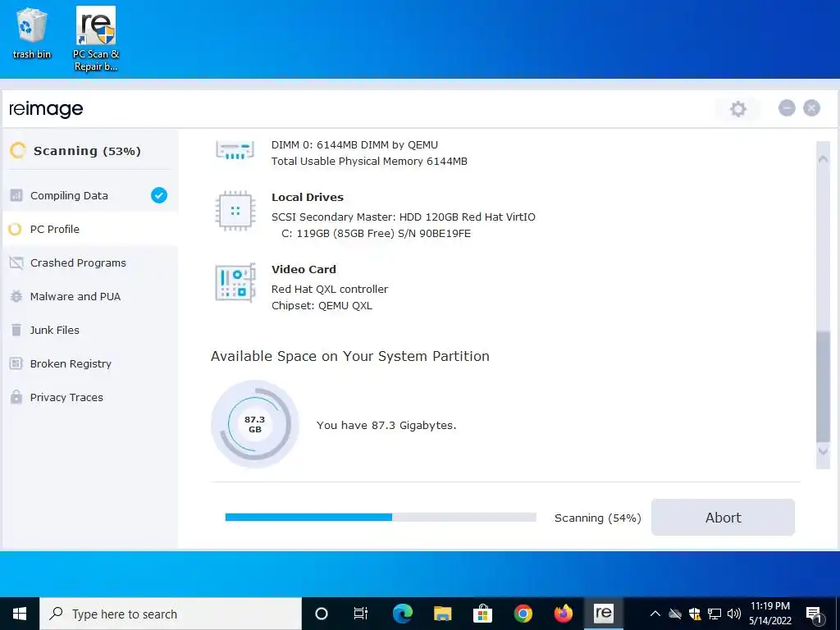Open the trash bin desktop icon
Screen dimensions: 840x630
click(x=32, y=33)
